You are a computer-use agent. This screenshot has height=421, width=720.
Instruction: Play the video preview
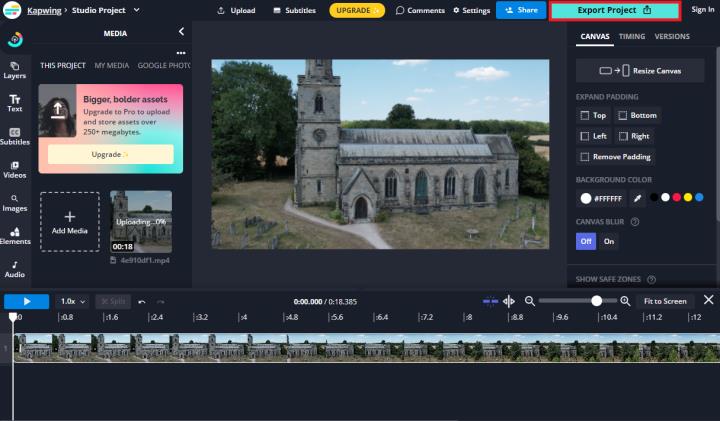click(x=27, y=302)
